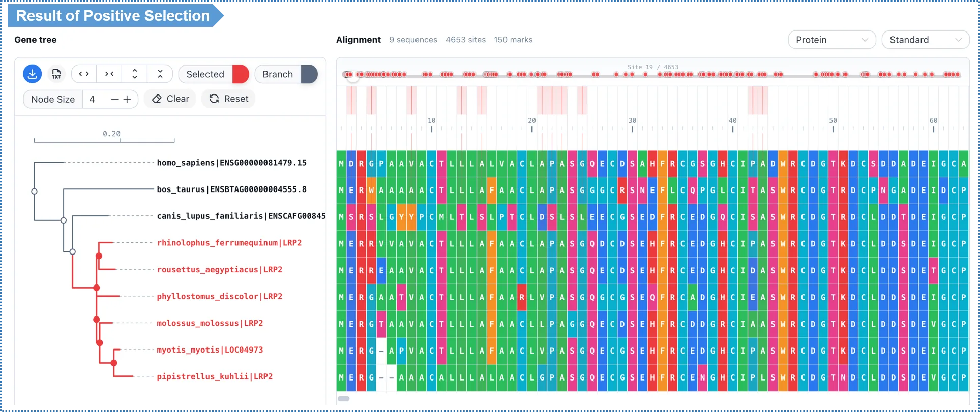This screenshot has width=980, height=412.
Task: Select rousettus_aegyptiacus|LRP2 leaf
Action: (x=219, y=270)
